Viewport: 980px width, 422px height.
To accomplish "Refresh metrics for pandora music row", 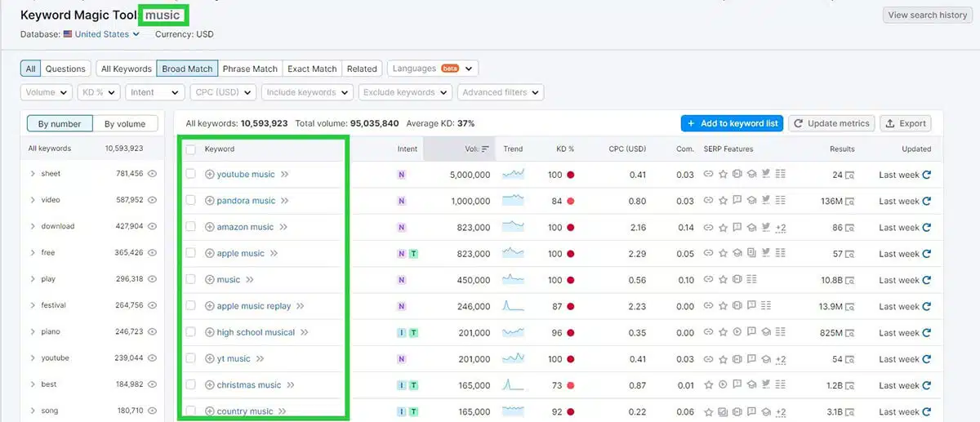I will tap(926, 201).
